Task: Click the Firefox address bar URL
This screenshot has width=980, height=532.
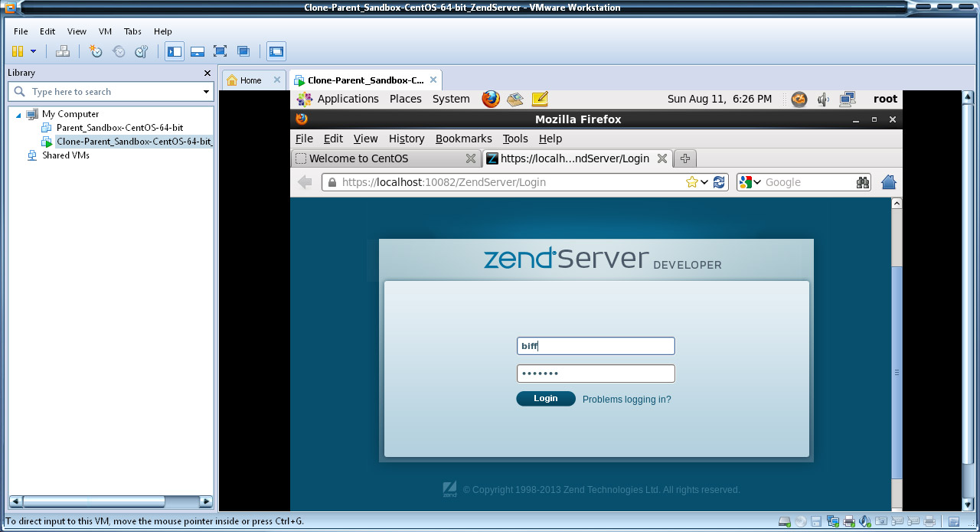Action: [444, 182]
